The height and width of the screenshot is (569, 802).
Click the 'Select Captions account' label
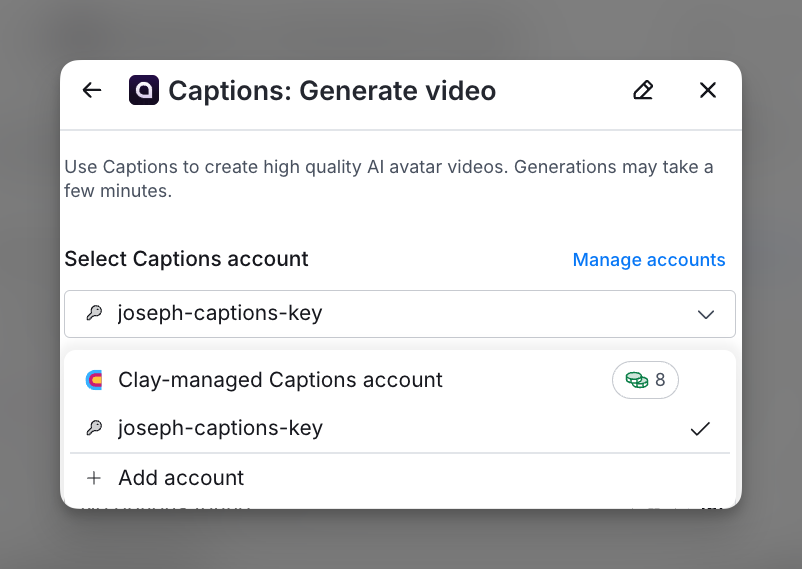(x=186, y=259)
